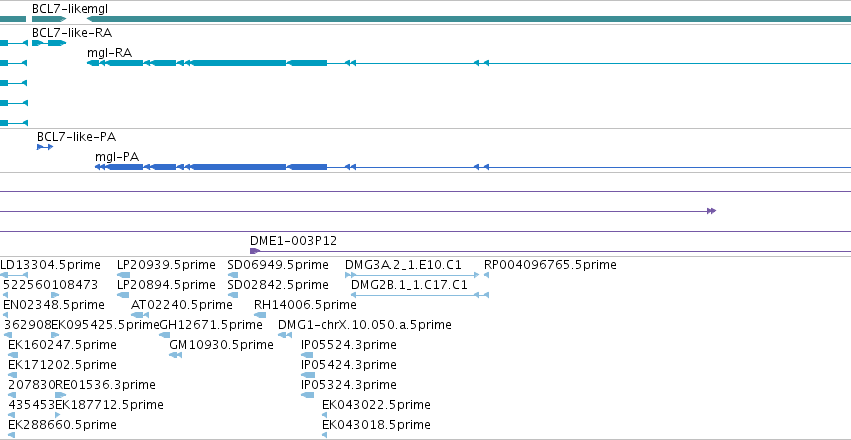The height and width of the screenshot is (440, 851).
Task: Select the mgl-RA transcript label
Action: tap(110, 53)
